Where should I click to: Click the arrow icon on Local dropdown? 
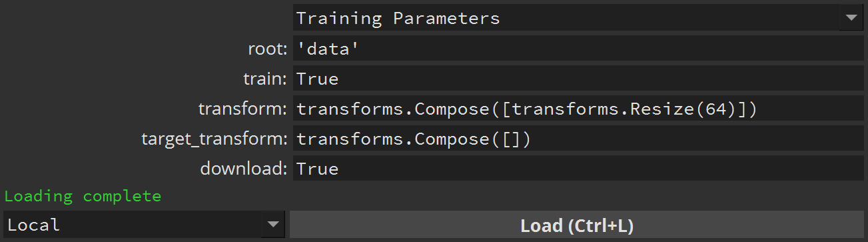click(x=272, y=225)
